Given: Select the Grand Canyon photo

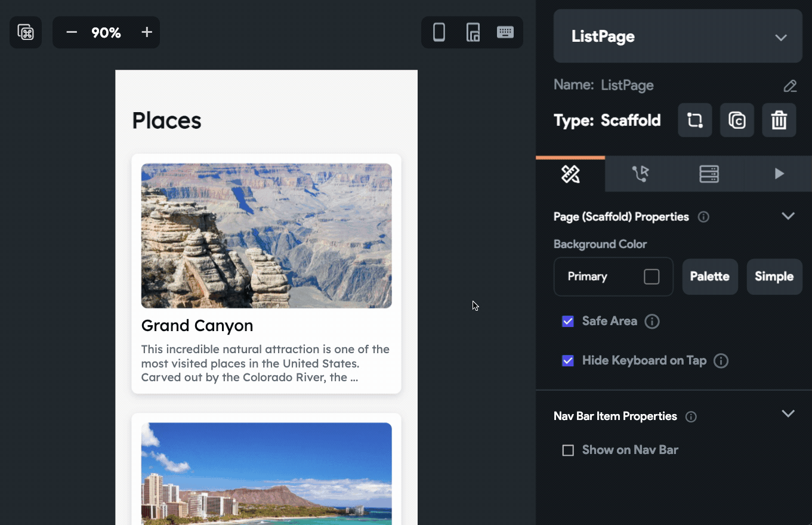Looking at the screenshot, I should [x=266, y=236].
